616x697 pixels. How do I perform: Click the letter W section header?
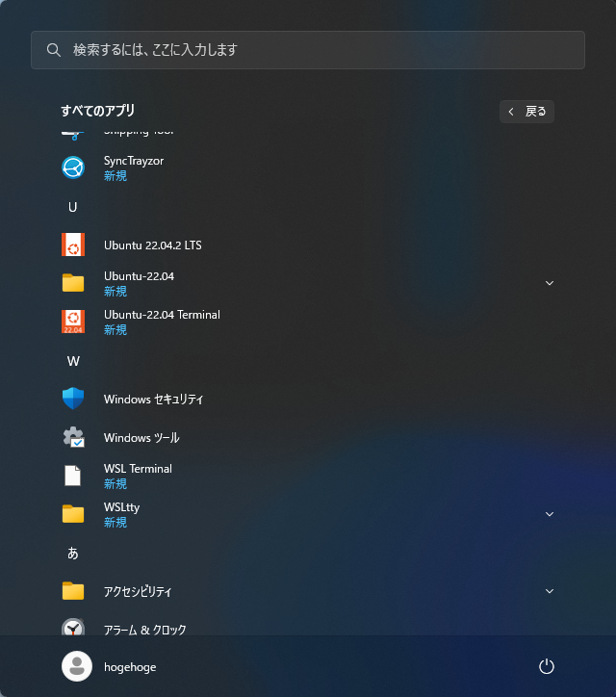pyautogui.click(x=73, y=361)
